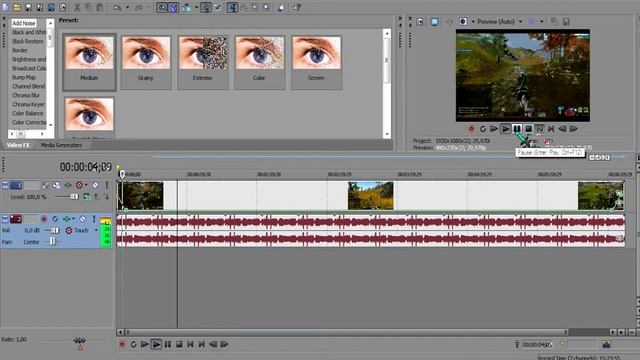The height and width of the screenshot is (360, 640).
Task: Toggle Mute on video track 1
Action: tap(95, 185)
